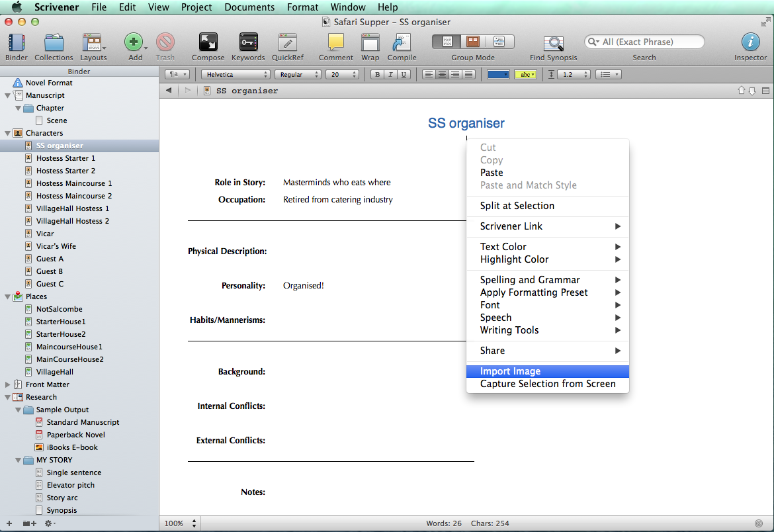Add a Comment using toolbar icon
The image size is (774, 532).
tap(335, 42)
